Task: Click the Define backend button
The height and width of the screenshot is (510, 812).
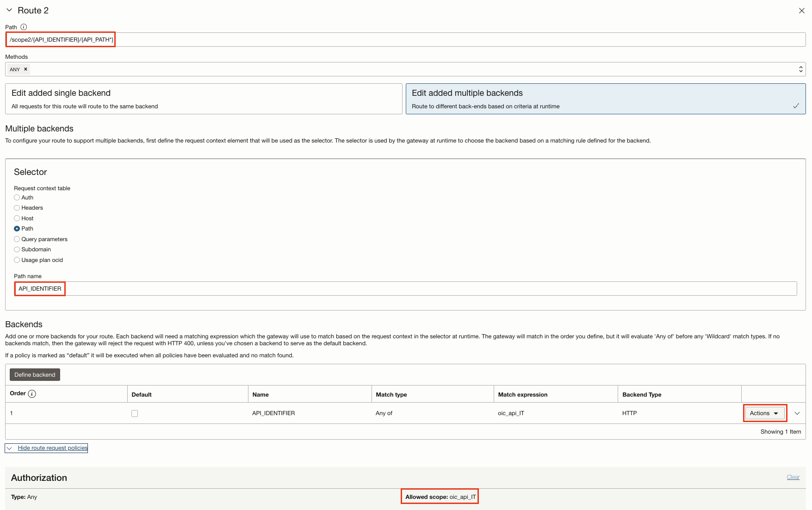Action: coord(35,375)
